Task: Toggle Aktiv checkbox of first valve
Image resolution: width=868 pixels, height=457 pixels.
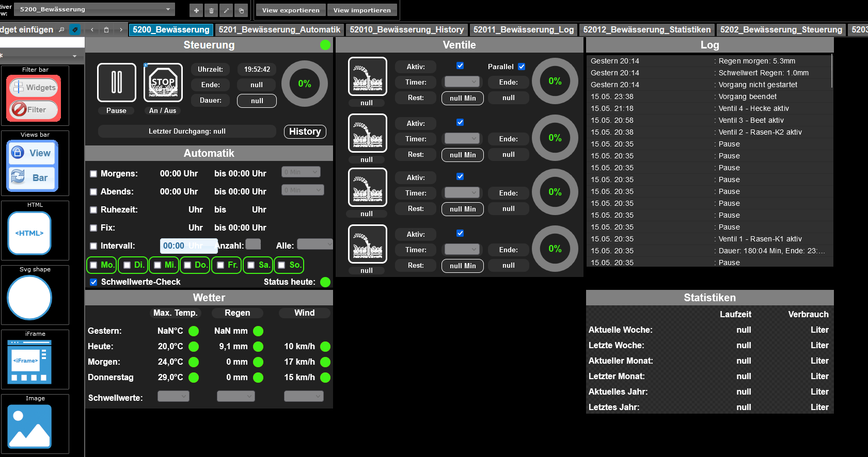Action: tap(460, 66)
